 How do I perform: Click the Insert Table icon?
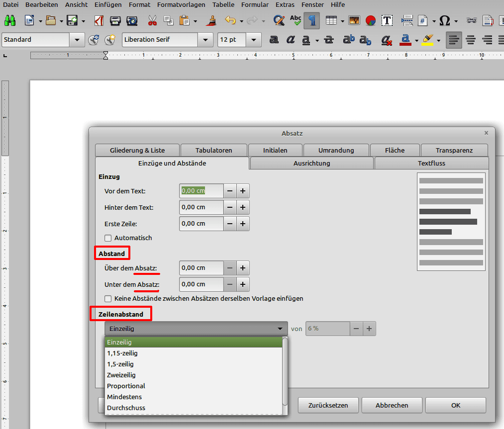coord(331,21)
